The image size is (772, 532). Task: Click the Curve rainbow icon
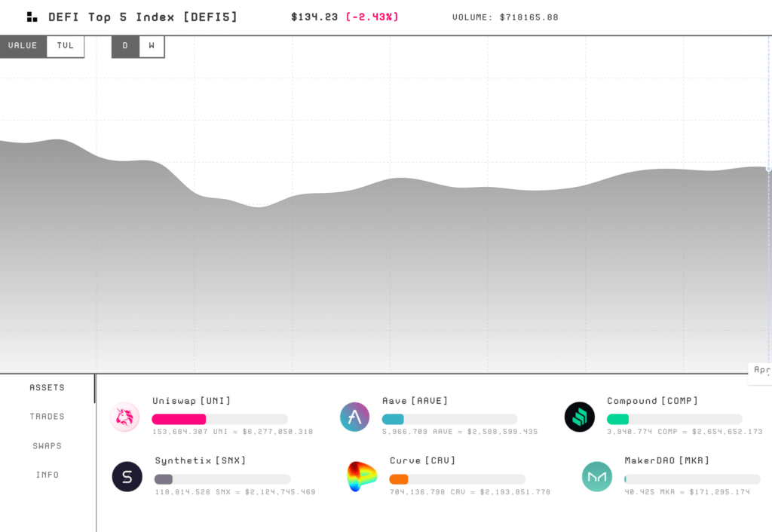coord(362,476)
